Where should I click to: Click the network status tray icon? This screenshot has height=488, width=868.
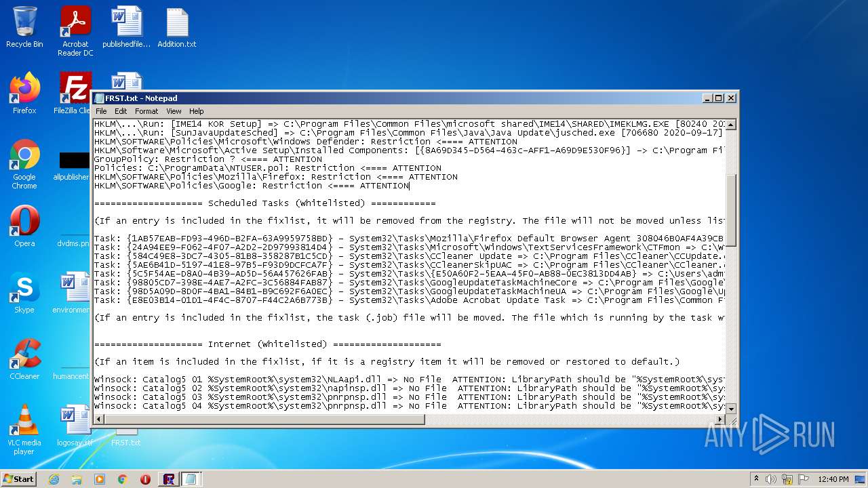(x=787, y=479)
